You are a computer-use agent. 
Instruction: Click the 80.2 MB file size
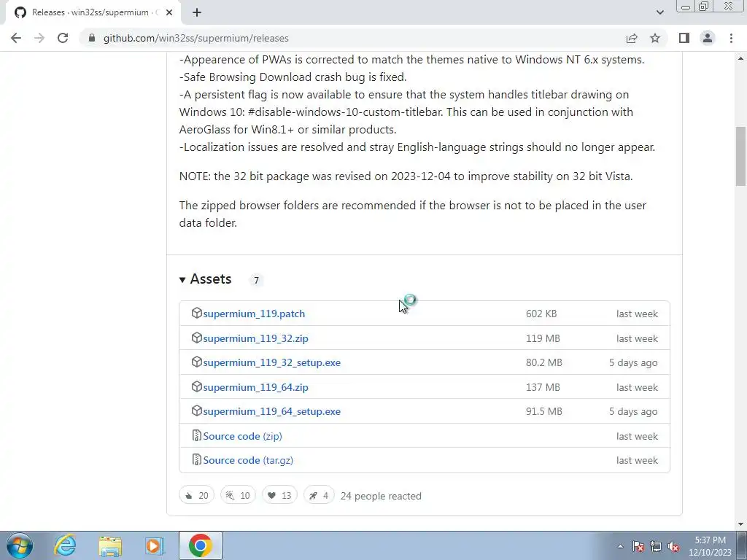pyautogui.click(x=544, y=363)
